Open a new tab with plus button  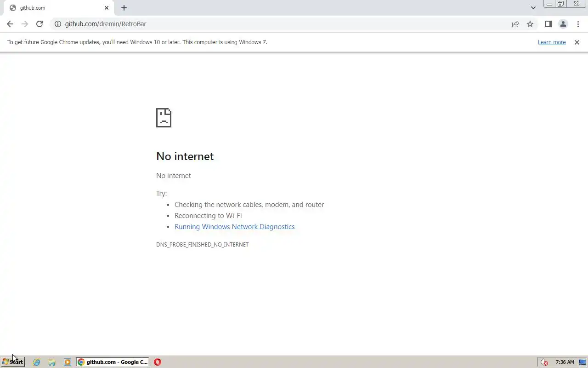tap(124, 8)
